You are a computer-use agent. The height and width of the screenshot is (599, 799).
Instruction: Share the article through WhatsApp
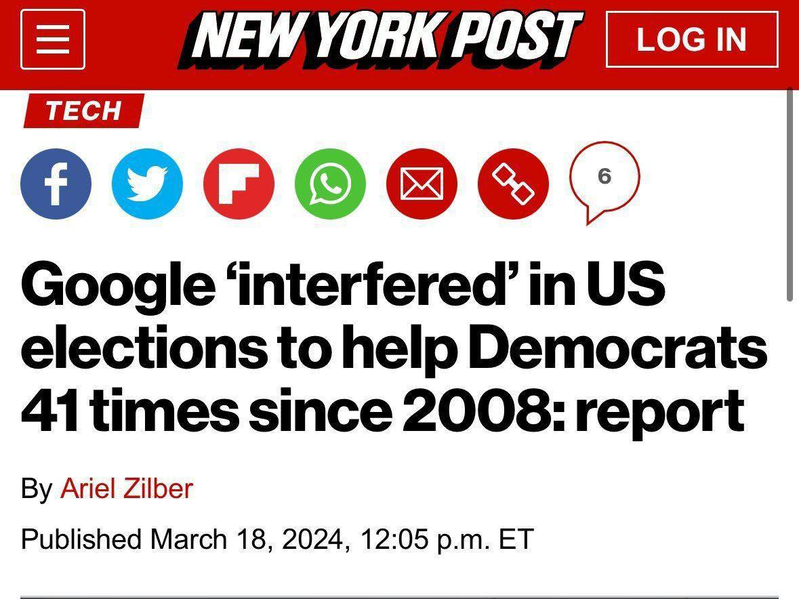pyautogui.click(x=330, y=184)
